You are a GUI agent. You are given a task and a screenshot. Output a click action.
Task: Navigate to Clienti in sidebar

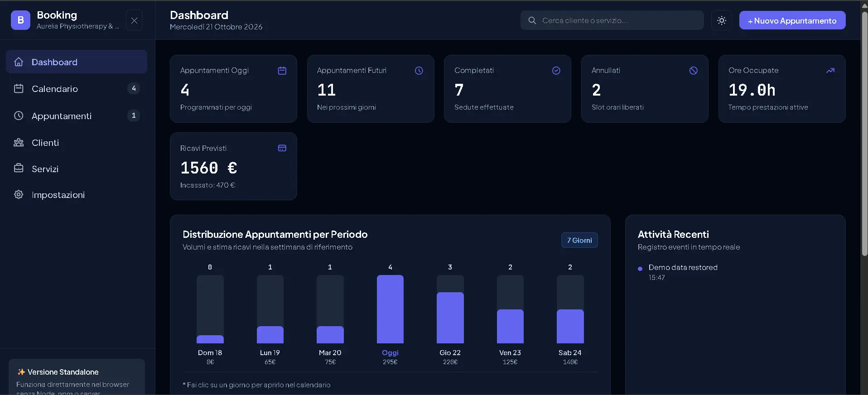(x=77, y=143)
